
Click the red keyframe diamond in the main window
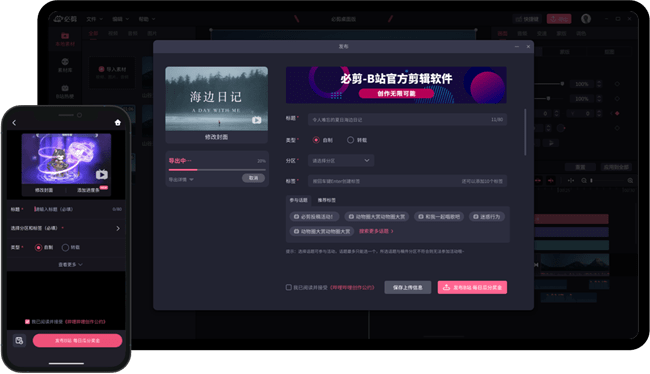click(617, 113)
